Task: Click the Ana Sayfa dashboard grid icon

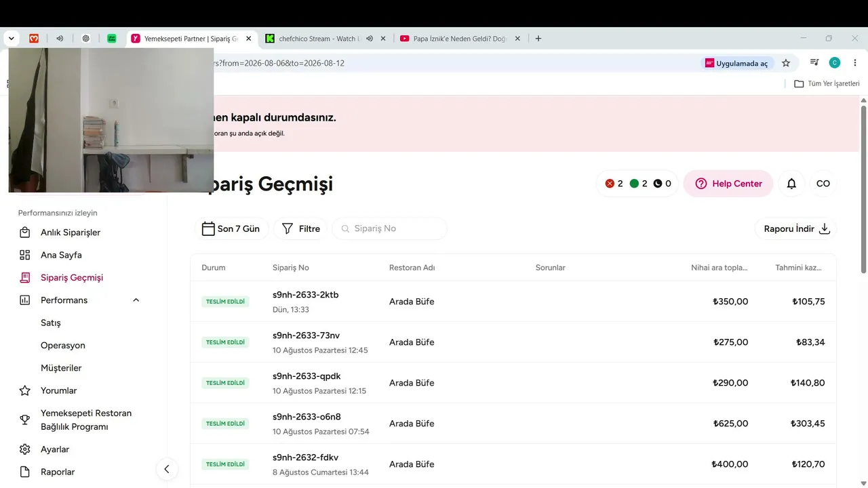Action: [25, 255]
